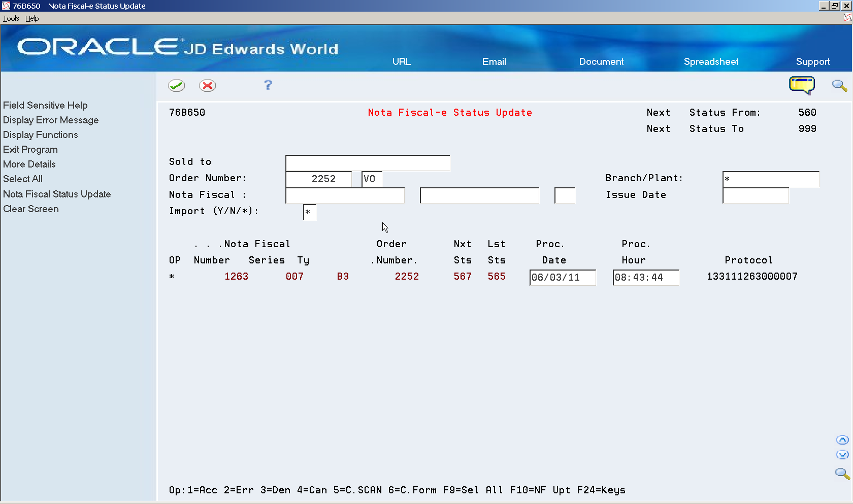The width and height of the screenshot is (853, 504).
Task: Minimize the 76B650 window
Action: click(x=824, y=6)
